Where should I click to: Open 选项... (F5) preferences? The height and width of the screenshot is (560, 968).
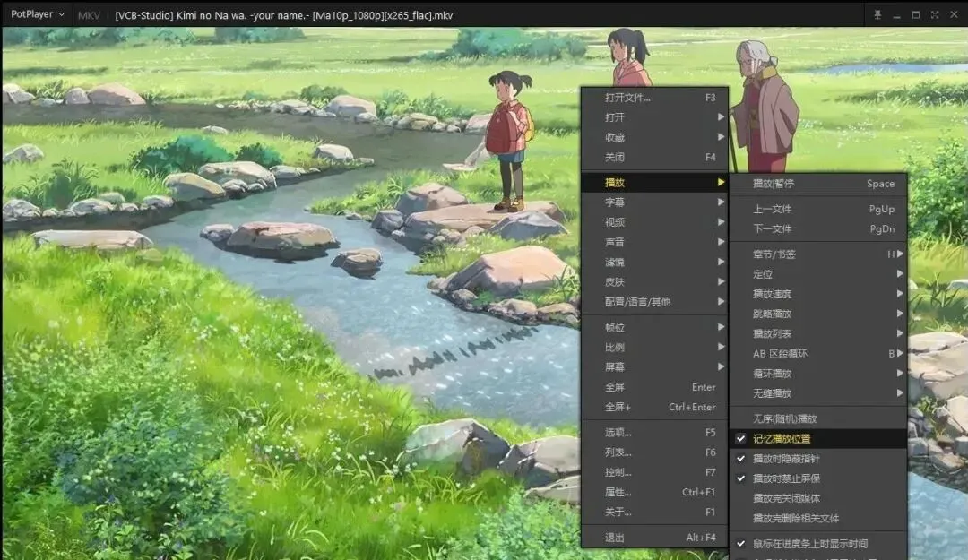(x=655, y=432)
